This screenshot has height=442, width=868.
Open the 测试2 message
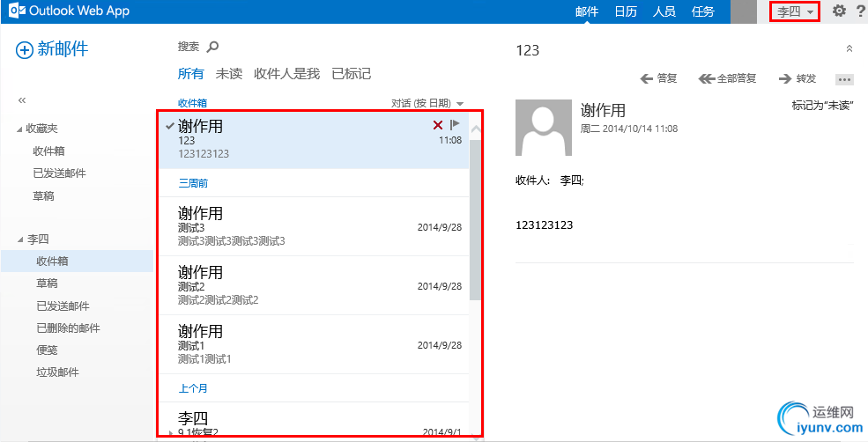pos(314,285)
